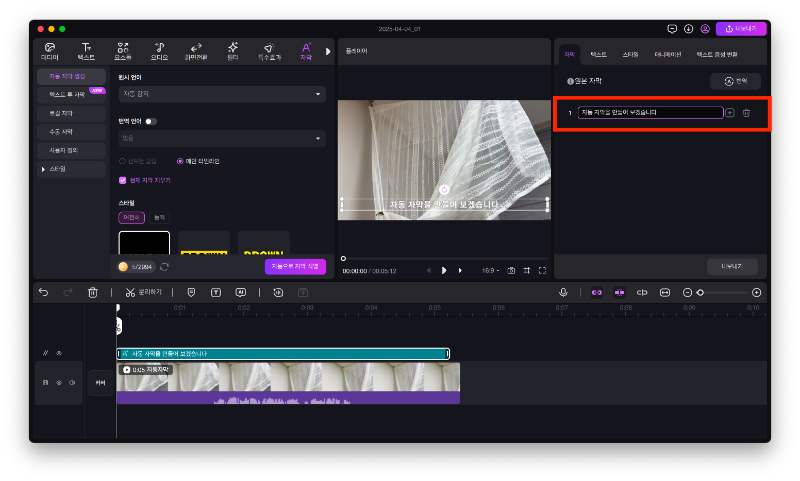This screenshot has height=481, width=800.
Task: Click the purple generate subtitles button
Action: [294, 266]
